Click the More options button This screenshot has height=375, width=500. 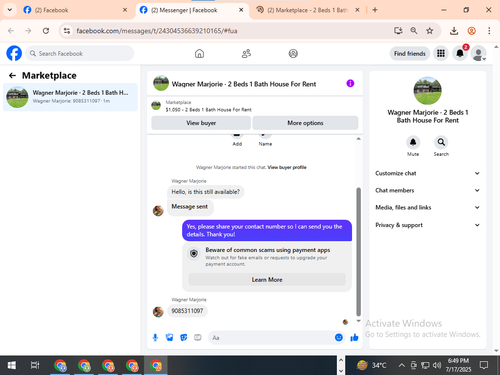click(x=305, y=123)
